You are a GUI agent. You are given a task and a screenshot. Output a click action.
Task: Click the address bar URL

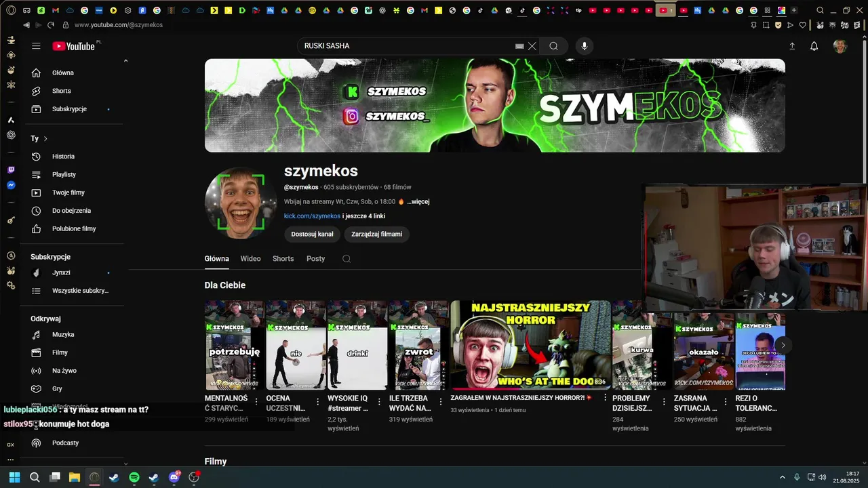119,25
